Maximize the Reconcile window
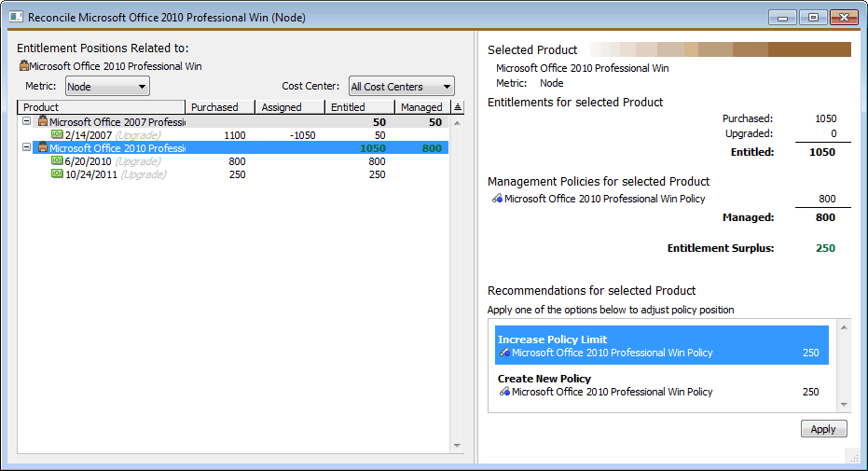The image size is (868, 471). pos(813,18)
